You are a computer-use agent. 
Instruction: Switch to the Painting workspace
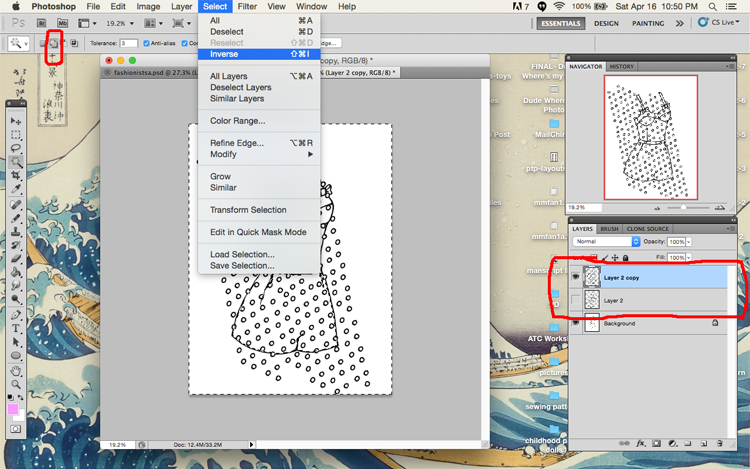coord(648,23)
